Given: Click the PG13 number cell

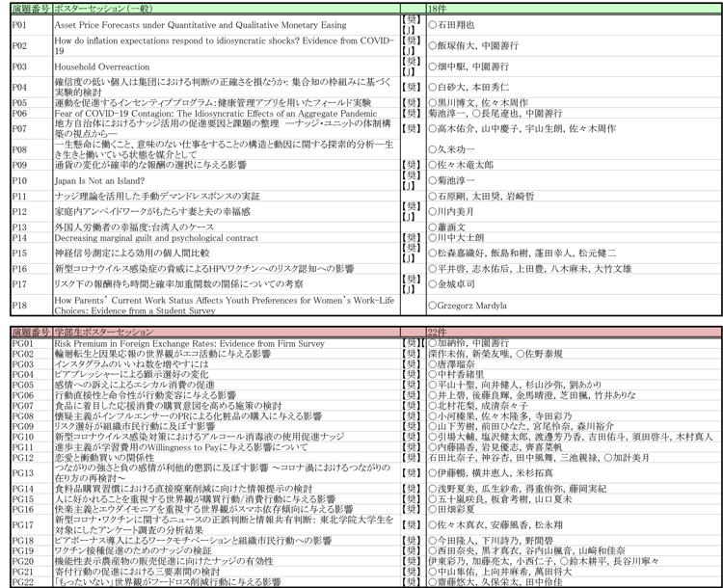Looking at the screenshot, I should [32, 473].
